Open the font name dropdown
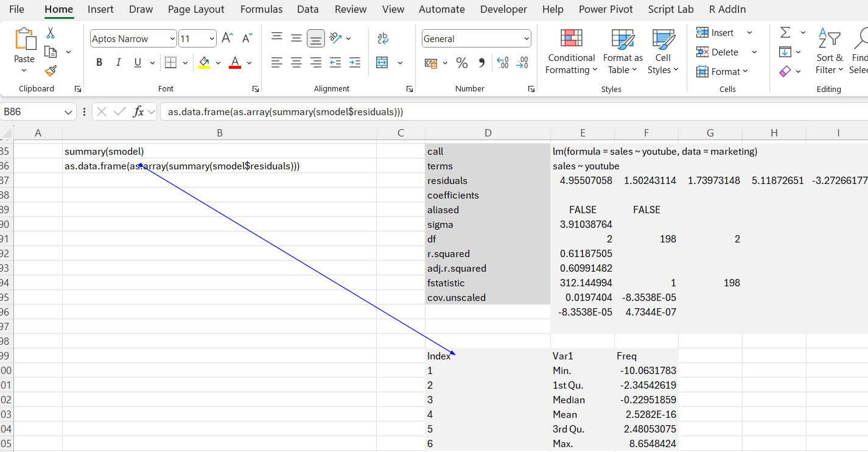Viewport: 868px width, 452px height. click(x=172, y=39)
